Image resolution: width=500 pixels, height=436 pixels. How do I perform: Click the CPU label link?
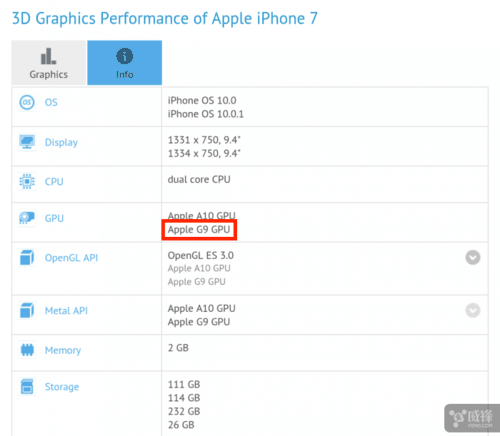click(x=54, y=182)
